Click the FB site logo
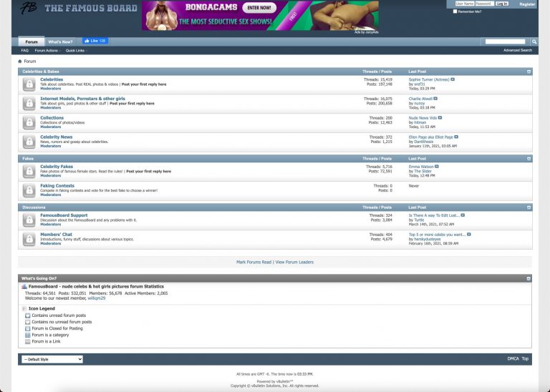550x392 pixels. (x=28, y=8)
